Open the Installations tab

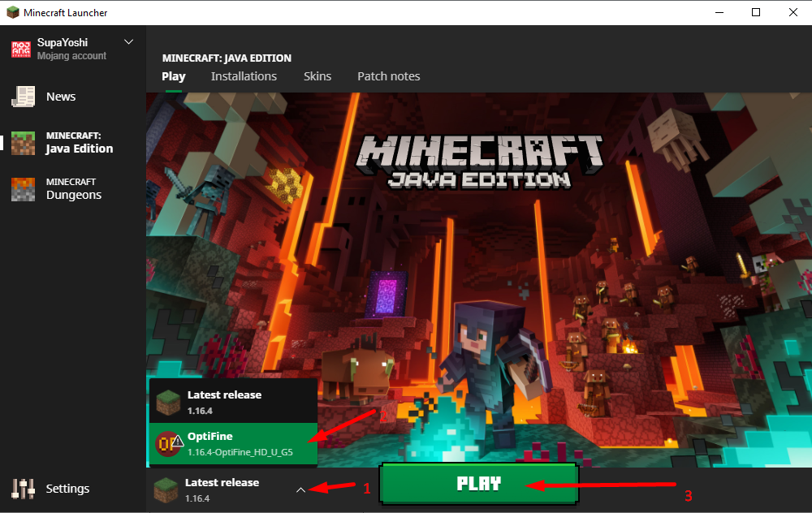244,76
